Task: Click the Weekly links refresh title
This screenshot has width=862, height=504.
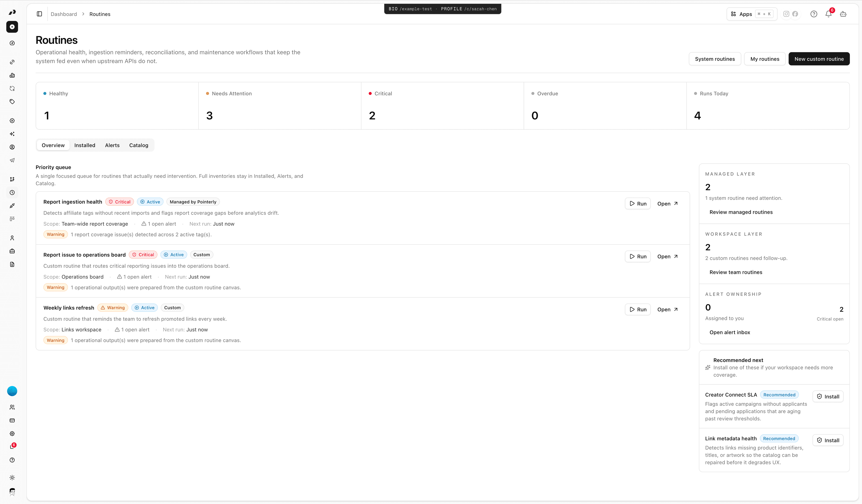Action: tap(68, 308)
